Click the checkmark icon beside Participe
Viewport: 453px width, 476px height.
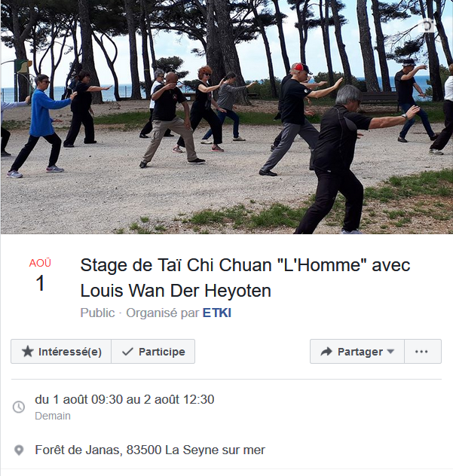pyautogui.click(x=127, y=352)
